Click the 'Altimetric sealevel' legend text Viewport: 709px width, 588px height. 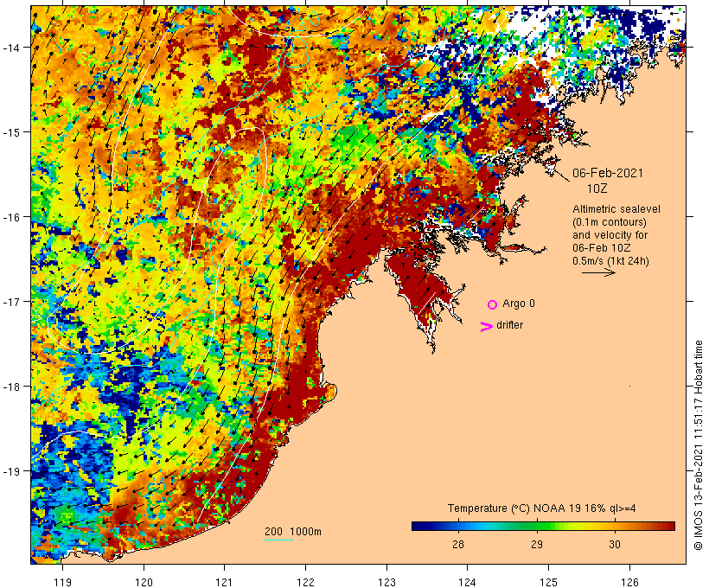click(616, 209)
